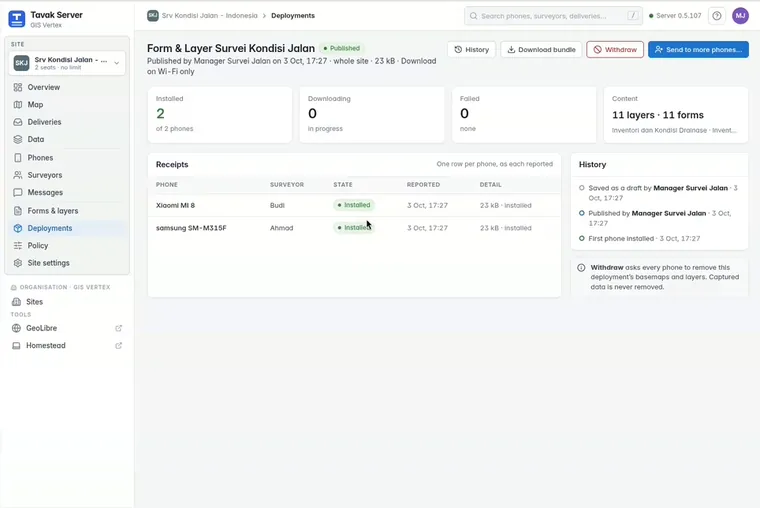The image size is (760, 508).
Task: Click the Tavak Server logo icon
Action: click(x=16, y=19)
